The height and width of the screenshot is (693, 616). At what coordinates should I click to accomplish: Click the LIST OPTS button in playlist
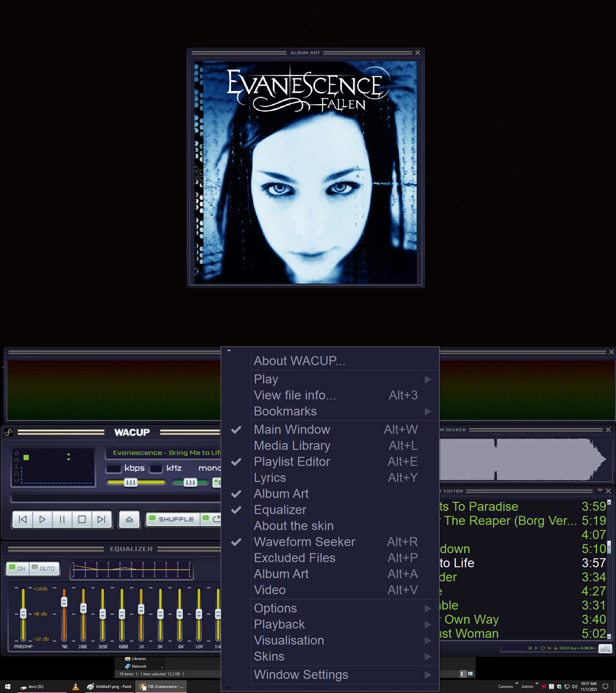click(605, 648)
